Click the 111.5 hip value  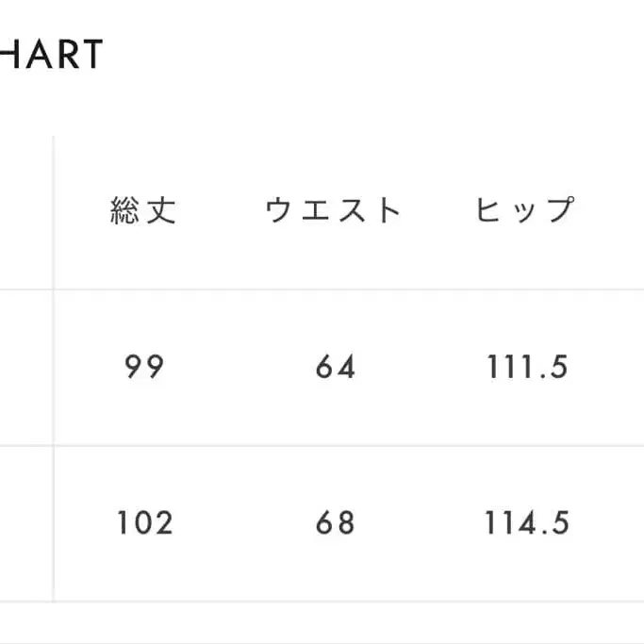[x=527, y=367]
